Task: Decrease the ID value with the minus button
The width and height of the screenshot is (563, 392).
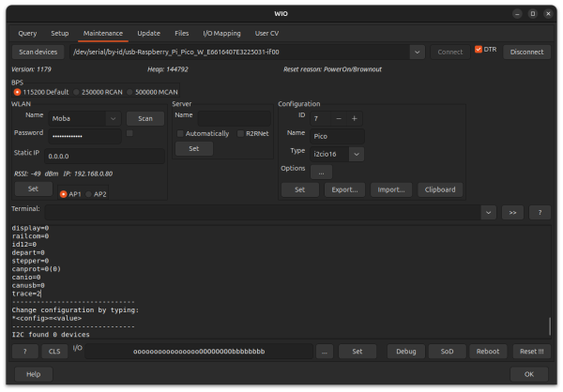Action: pyautogui.click(x=339, y=119)
